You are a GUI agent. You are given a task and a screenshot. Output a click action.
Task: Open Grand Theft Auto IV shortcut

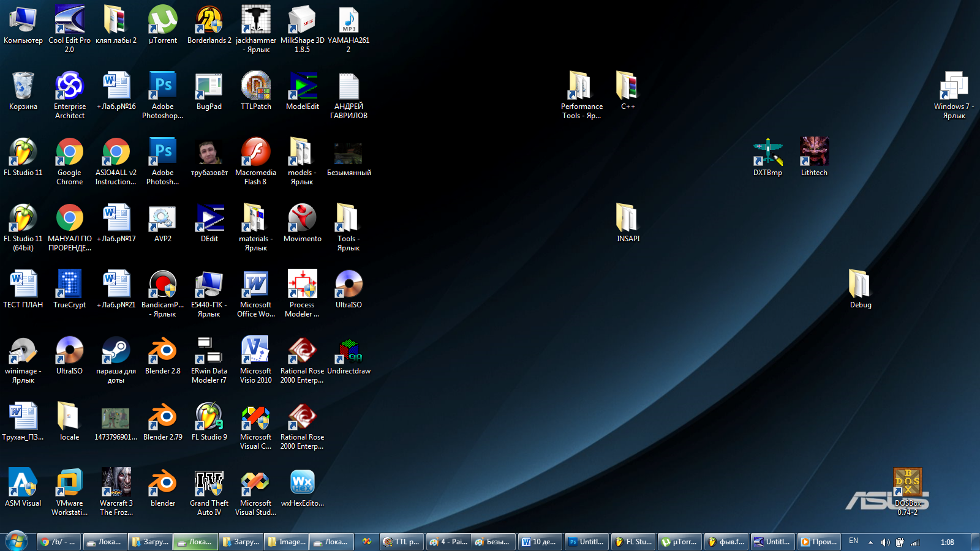click(x=209, y=491)
